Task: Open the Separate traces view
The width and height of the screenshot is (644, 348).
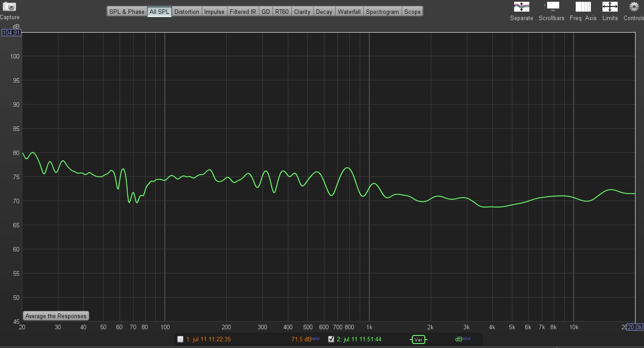Action: pos(522,7)
